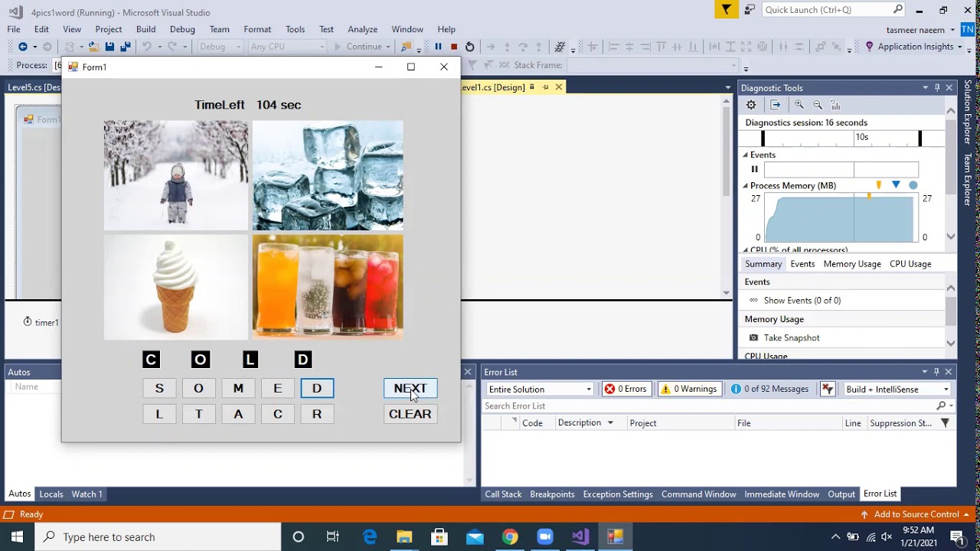Open the Format menu
The height and width of the screenshot is (551, 980).
click(x=257, y=29)
